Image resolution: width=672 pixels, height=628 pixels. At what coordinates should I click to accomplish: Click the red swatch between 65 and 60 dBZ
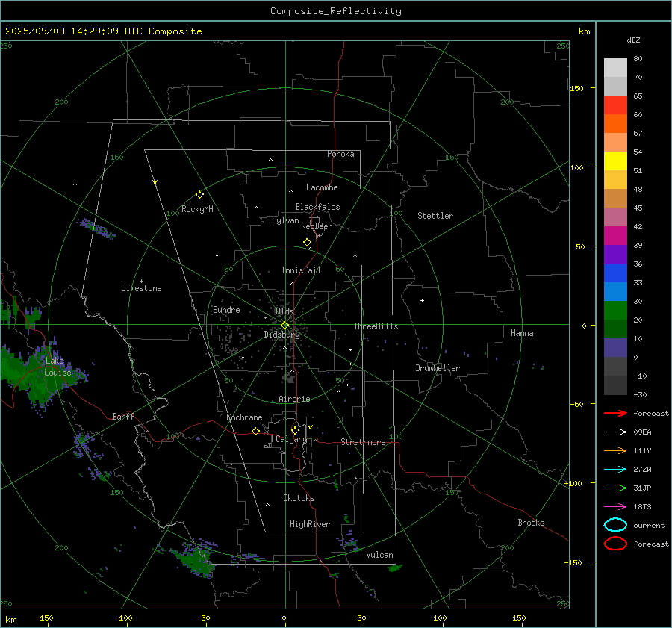pos(615,105)
